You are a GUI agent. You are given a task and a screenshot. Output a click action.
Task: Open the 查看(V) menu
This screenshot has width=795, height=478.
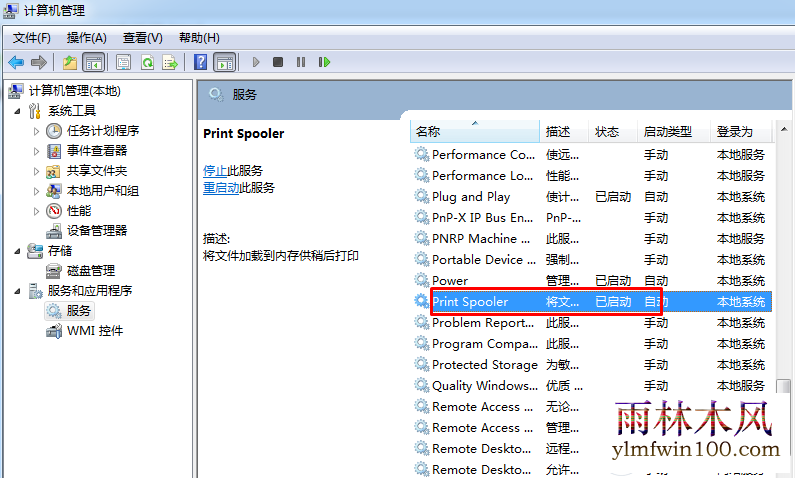click(x=142, y=38)
